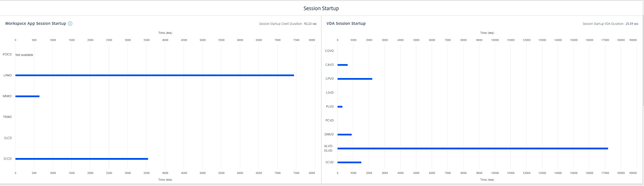Click the TRWD axis label
The width and height of the screenshot is (644, 186).
7,117
